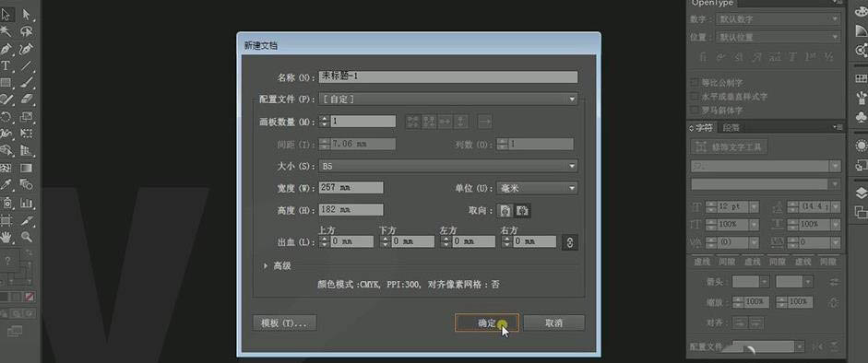Select the Rectangle tool
Screen dimensions: 868x363
pyautogui.click(x=6, y=83)
